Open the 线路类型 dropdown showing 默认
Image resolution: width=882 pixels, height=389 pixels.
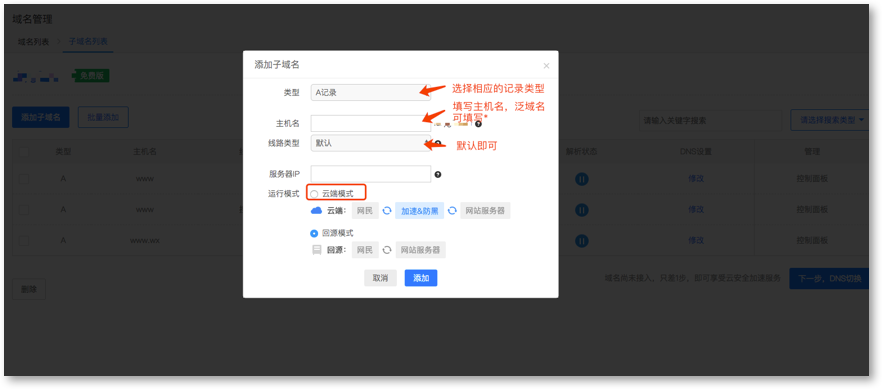click(371, 143)
